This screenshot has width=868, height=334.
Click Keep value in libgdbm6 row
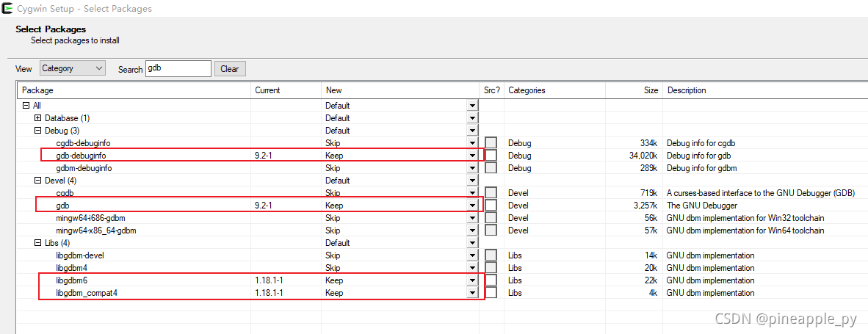pyautogui.click(x=334, y=280)
